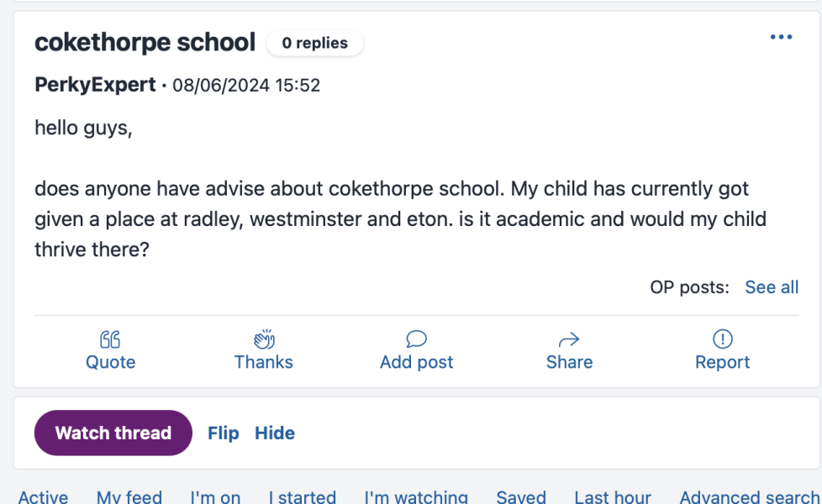822x504 pixels.
Task: Click the 0 replies counter badge
Action: click(x=315, y=43)
